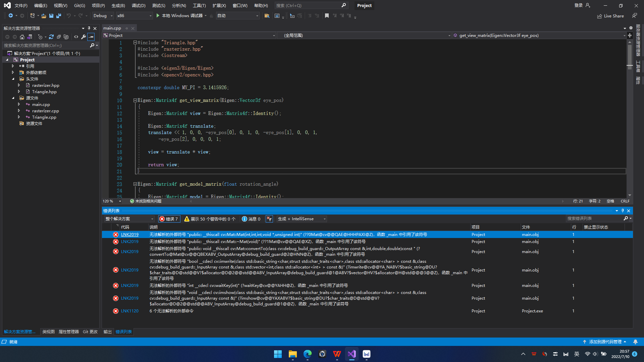Toggle the Warnings filter in Error List
Screen dimensions: 644x362
210,219
